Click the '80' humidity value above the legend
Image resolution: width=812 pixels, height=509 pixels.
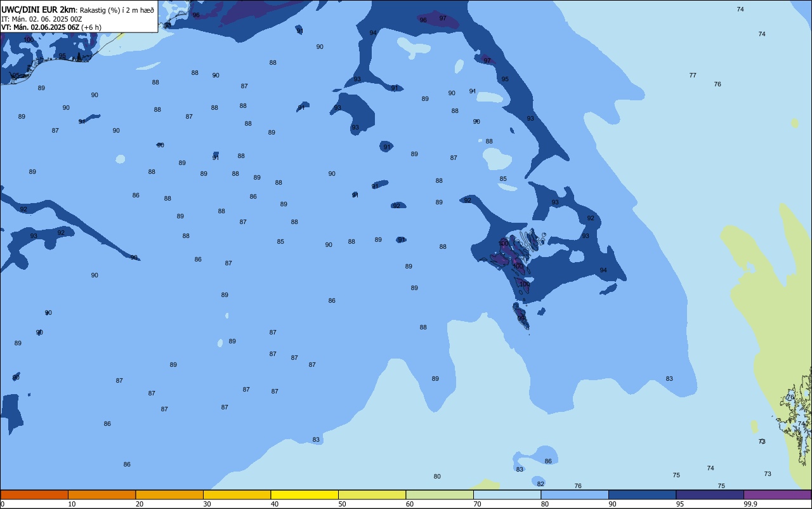pos(437,477)
